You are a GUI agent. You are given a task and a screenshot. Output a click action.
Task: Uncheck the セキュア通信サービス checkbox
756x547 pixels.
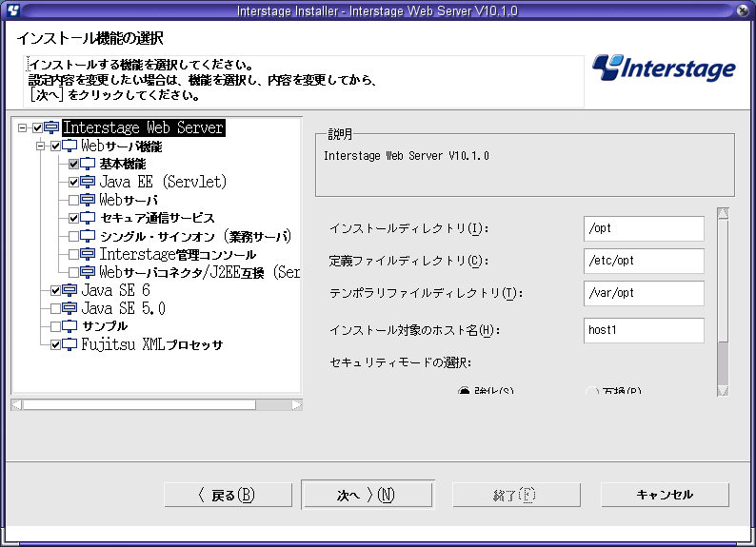point(73,218)
